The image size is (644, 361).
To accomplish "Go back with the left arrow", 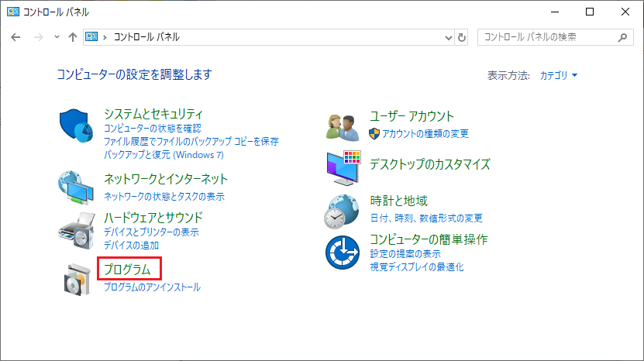I will coord(15,37).
